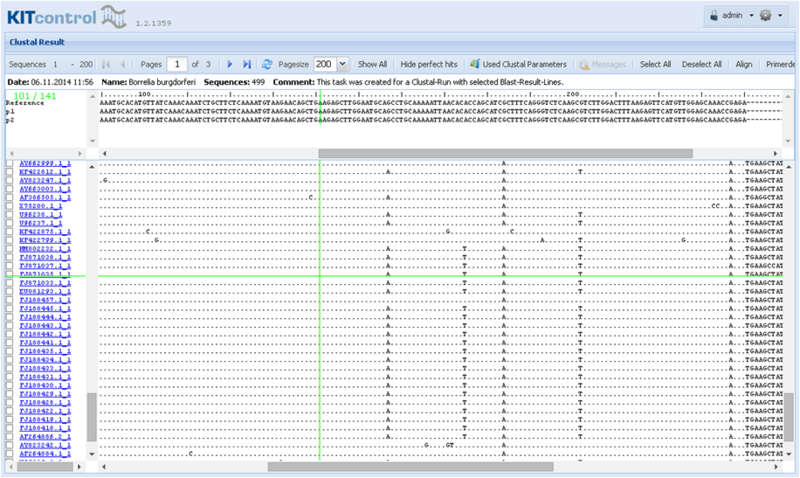
Task: Open the sequence link FJ188418.1_1
Action: [x=45, y=428]
